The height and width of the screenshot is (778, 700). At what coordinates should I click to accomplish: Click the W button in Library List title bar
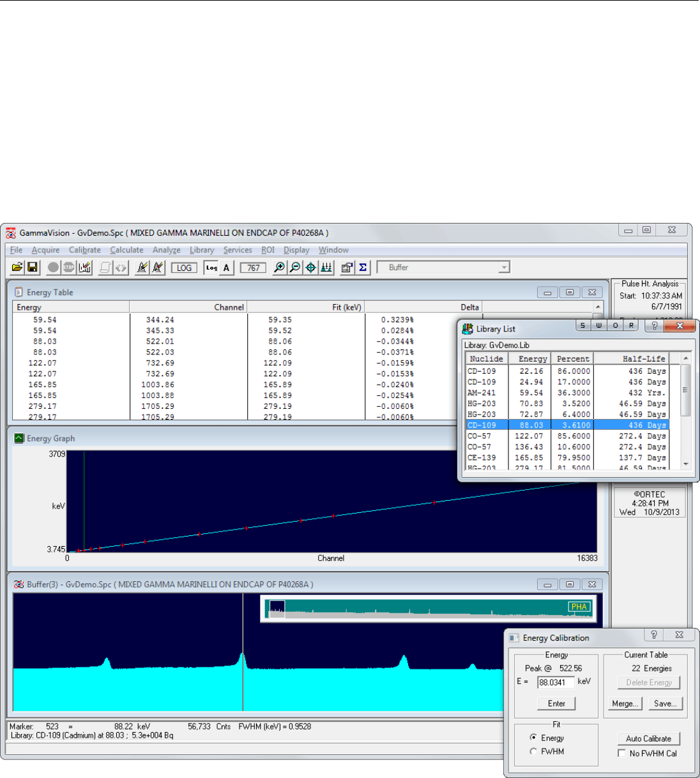click(x=598, y=325)
